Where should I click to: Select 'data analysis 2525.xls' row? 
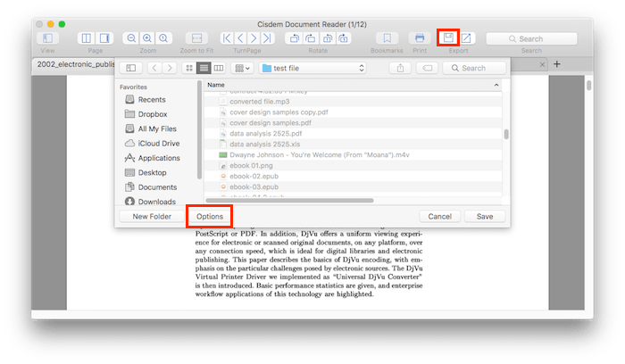(353, 145)
